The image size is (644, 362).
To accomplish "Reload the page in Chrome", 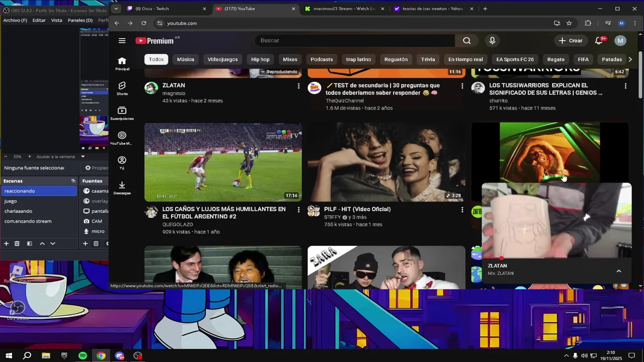I will click(x=144, y=23).
